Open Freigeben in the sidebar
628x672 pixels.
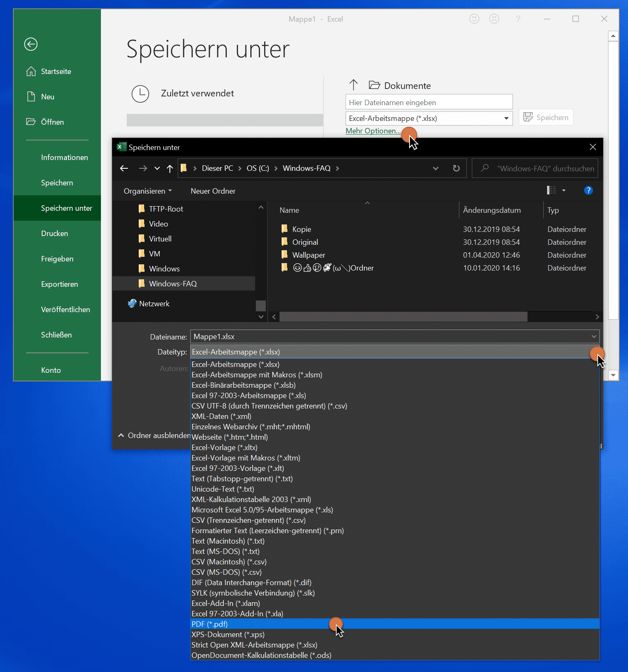[57, 259]
